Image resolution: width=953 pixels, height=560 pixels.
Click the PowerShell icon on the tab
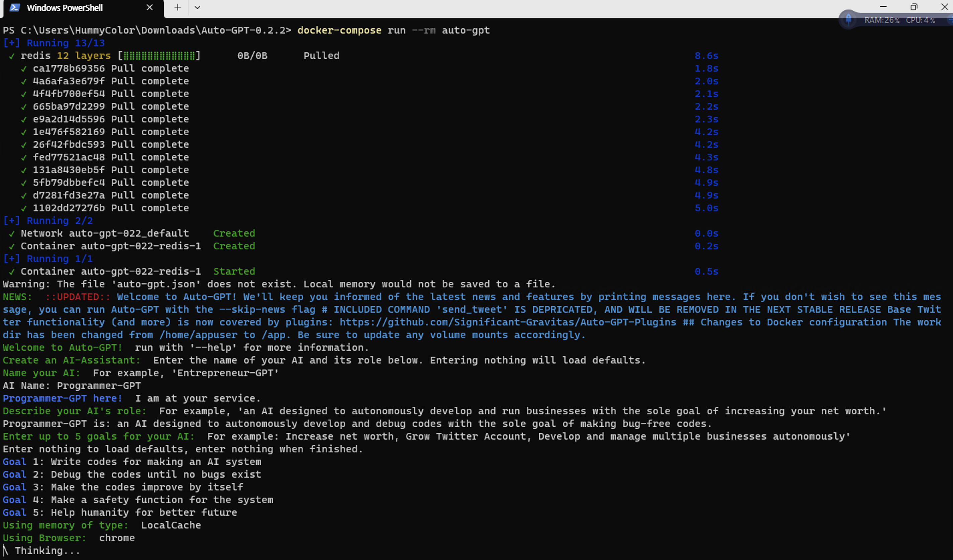pos(14,8)
